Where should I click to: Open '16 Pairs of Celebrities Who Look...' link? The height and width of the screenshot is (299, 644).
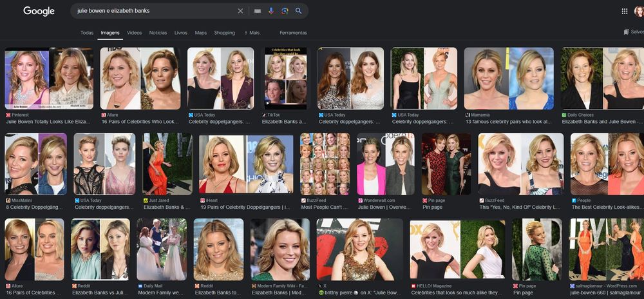pos(140,122)
